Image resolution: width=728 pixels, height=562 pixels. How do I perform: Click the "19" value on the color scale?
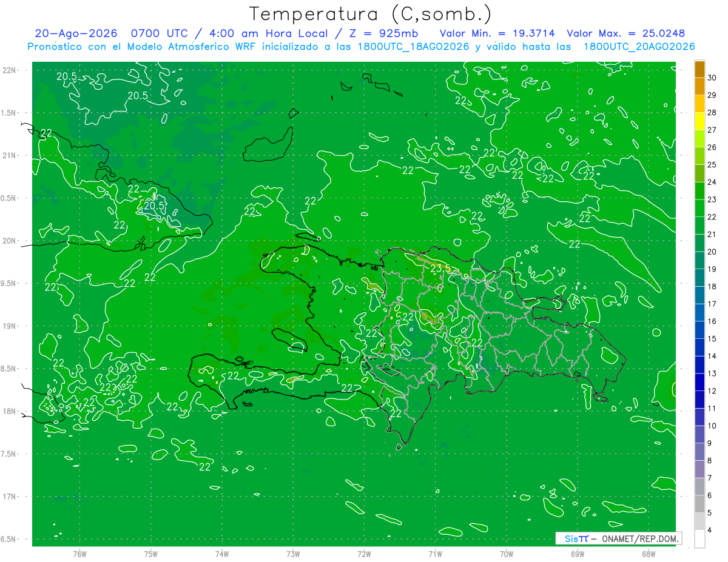712,269
